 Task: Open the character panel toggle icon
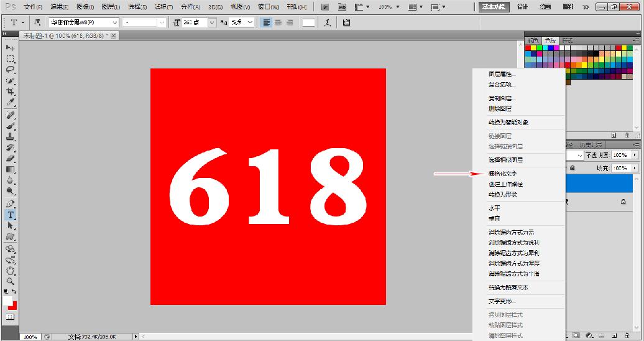pyautogui.click(x=346, y=22)
